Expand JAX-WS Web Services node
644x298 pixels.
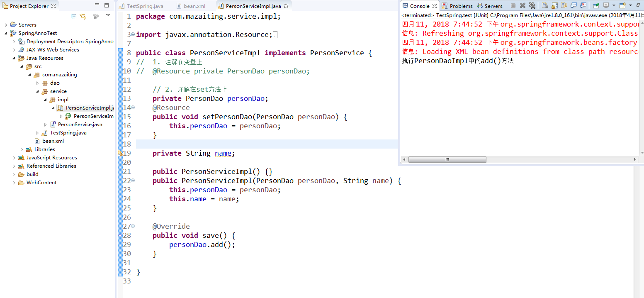14,50
